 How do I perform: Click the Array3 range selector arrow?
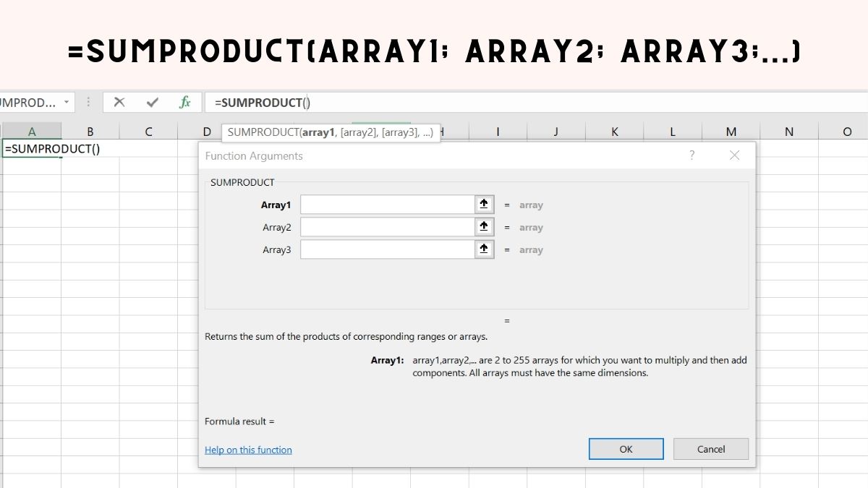484,249
